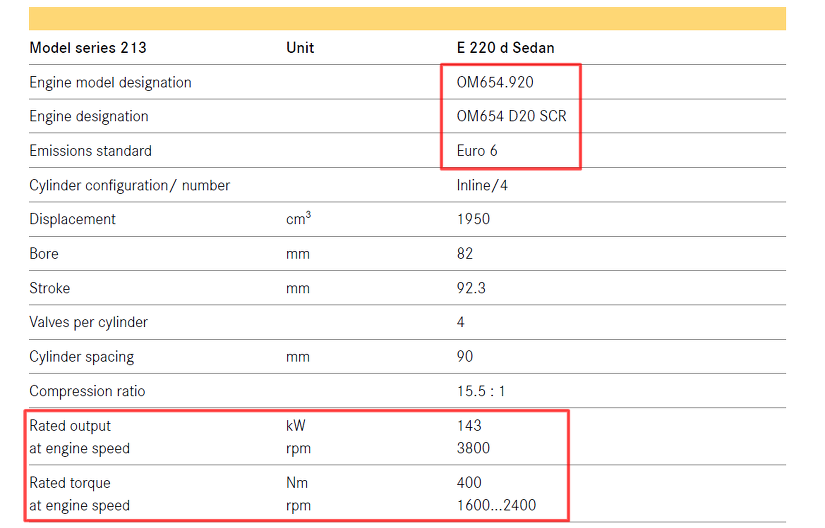Click the 'Rated torque' label
This screenshot has height=528, width=825.
(70, 483)
